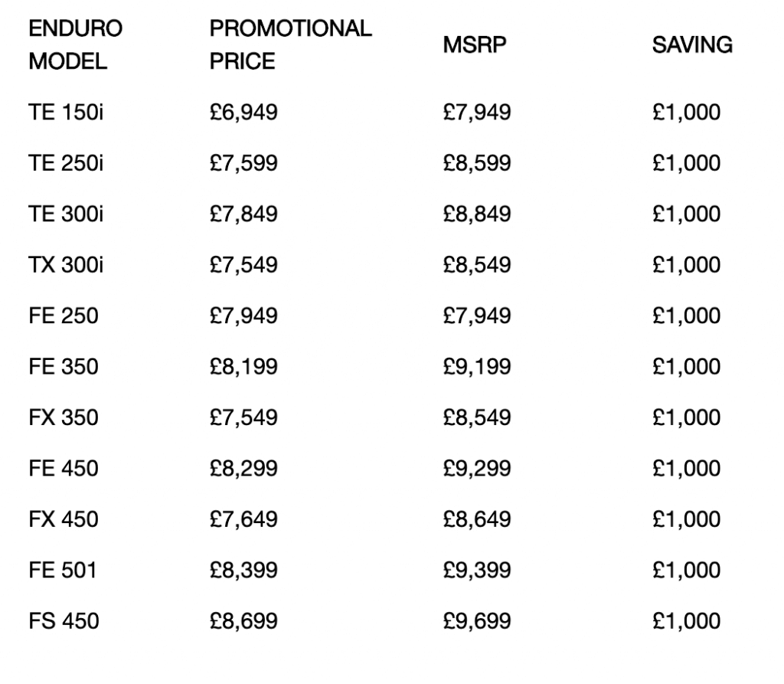Image resolution: width=784 pixels, height=684 pixels.
Task: Select the FS 450 saving amount
Action: pyautogui.click(x=686, y=620)
